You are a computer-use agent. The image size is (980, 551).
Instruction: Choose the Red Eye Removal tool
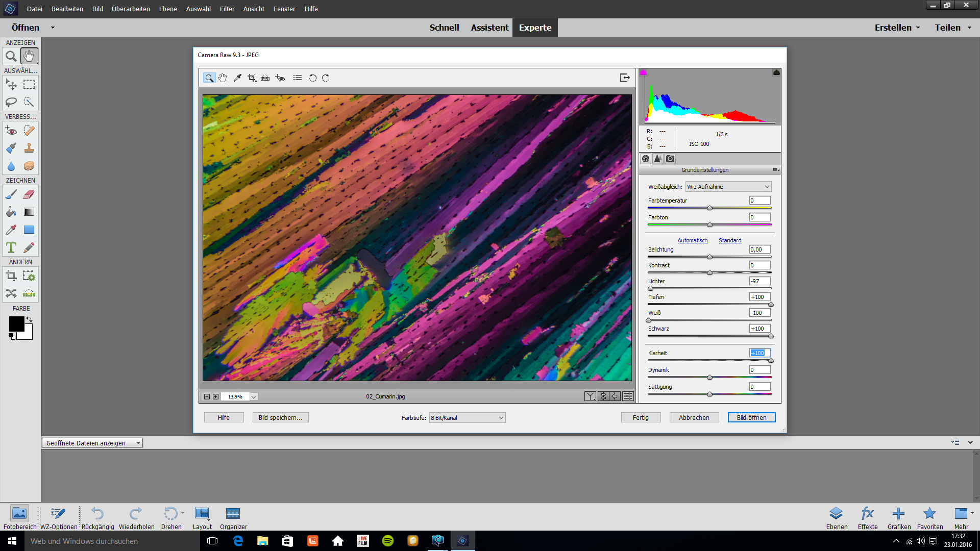pyautogui.click(x=280, y=78)
